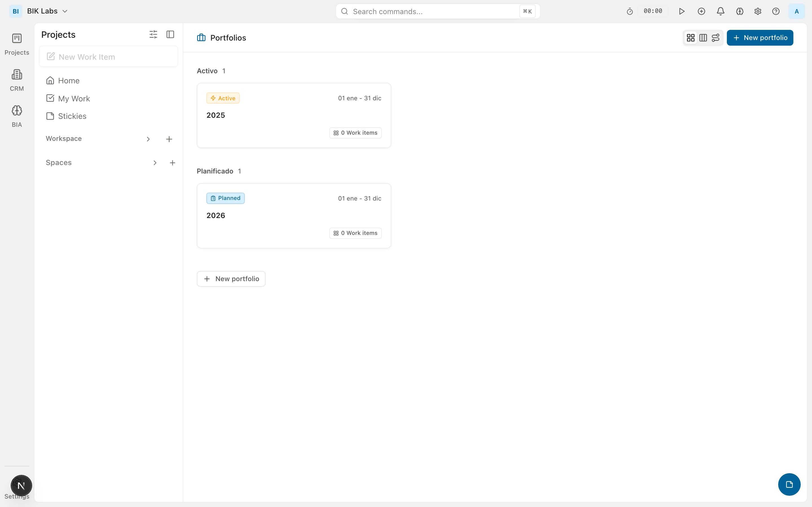The image size is (812, 507).
Task: Open notifications via the bell icon
Action: (x=720, y=11)
